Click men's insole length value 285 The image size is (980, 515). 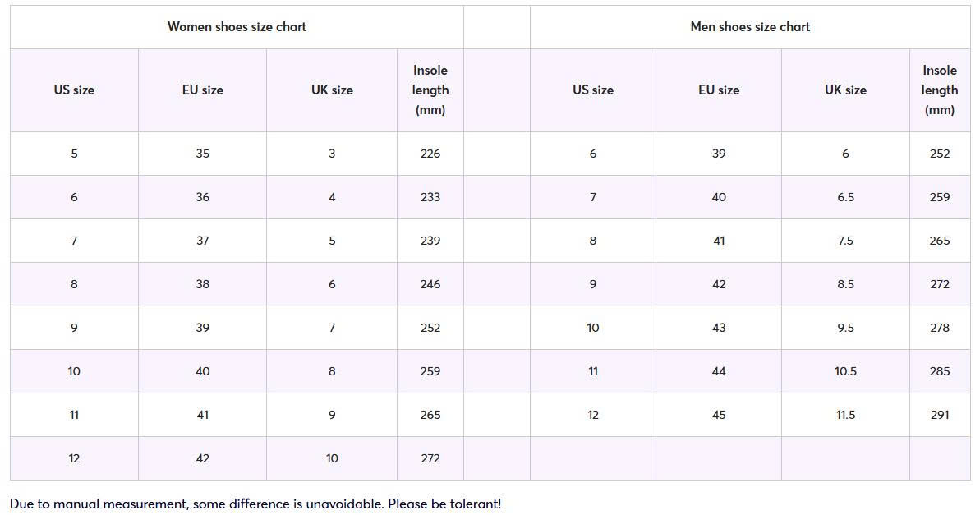(x=940, y=372)
